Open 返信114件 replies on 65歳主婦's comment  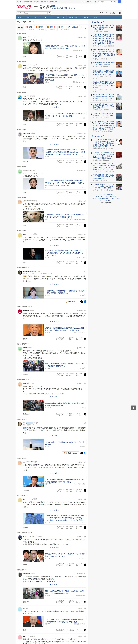click(x=26, y=414)
